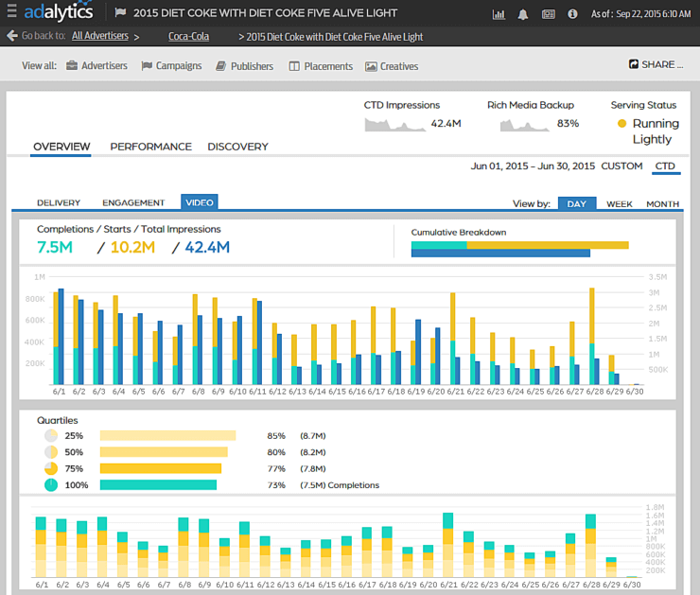Click the 6/8 stacked bar in quartiles chart

[183, 548]
